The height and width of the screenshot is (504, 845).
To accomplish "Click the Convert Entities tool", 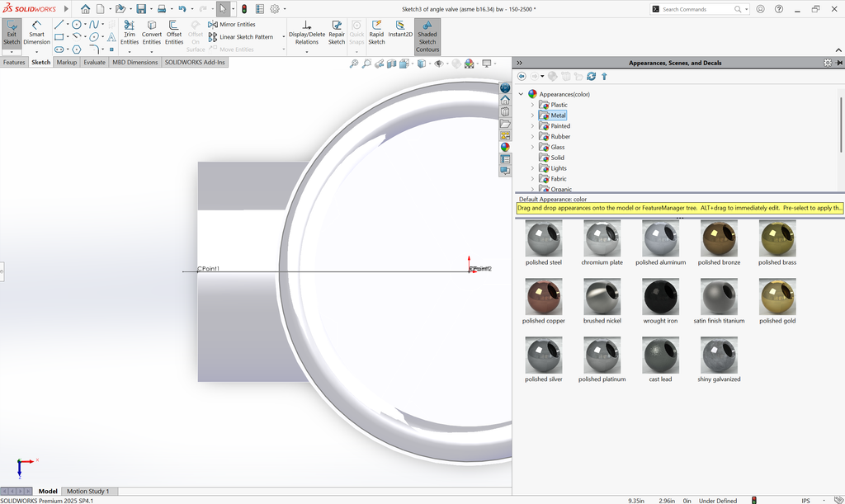I will (x=152, y=34).
